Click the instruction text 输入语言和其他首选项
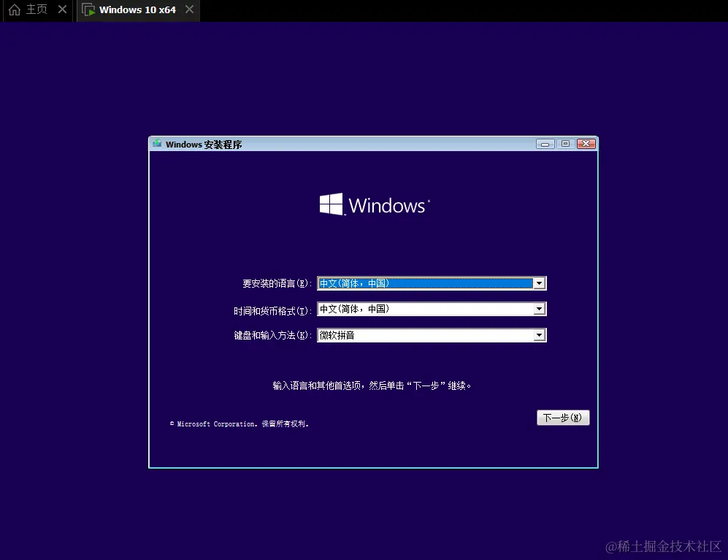Image resolution: width=728 pixels, height=560 pixels. click(x=372, y=386)
